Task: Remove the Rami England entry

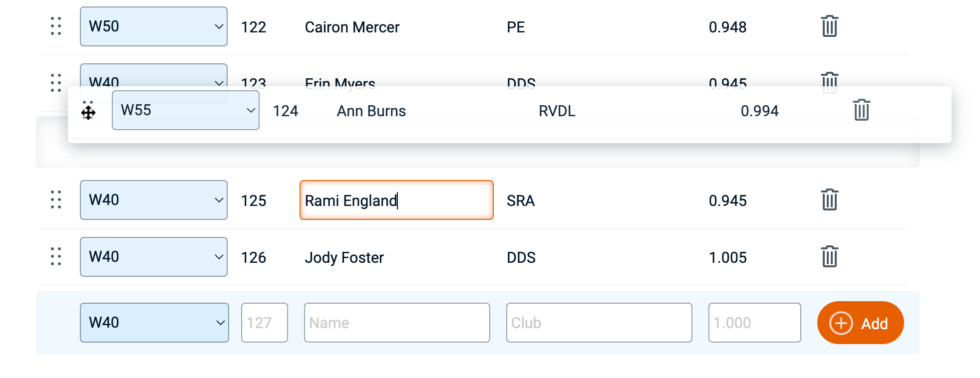Action: coord(829,200)
